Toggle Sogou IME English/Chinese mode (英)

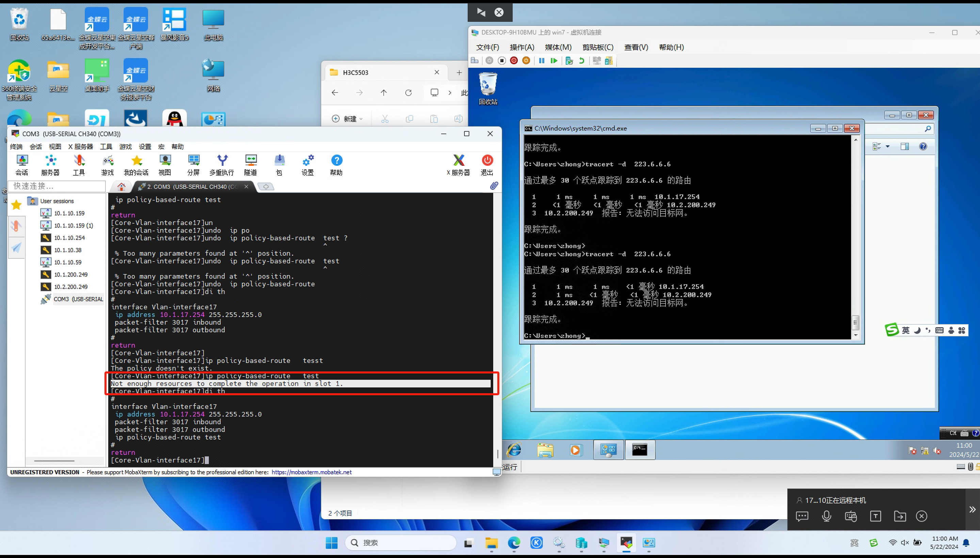[x=906, y=330]
